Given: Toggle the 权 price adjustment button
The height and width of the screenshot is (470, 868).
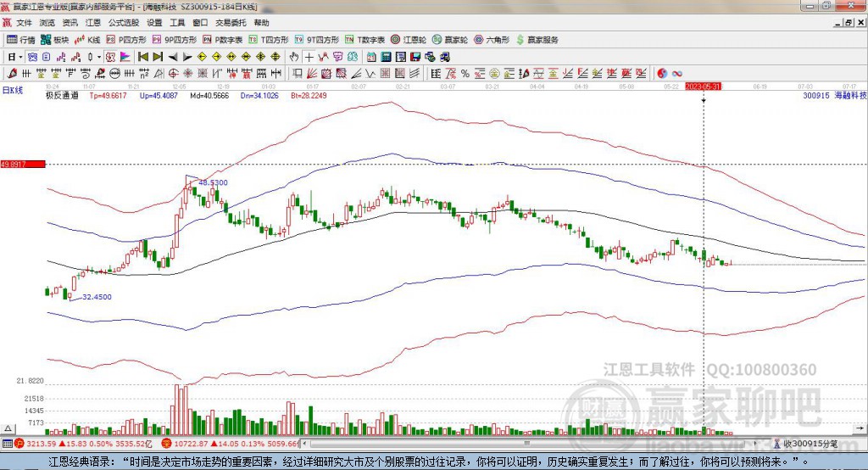Looking at the screenshot, I should [x=110, y=57].
